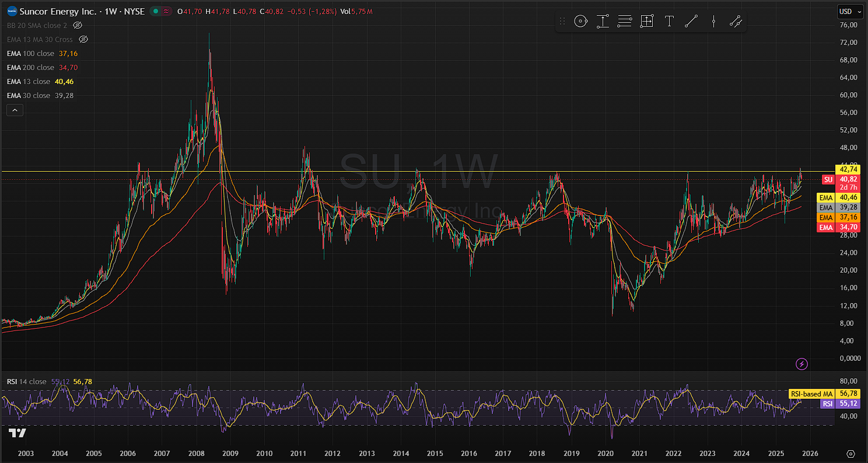Collapse the indicator legend with the chevron
The image size is (868, 463).
pos(15,110)
